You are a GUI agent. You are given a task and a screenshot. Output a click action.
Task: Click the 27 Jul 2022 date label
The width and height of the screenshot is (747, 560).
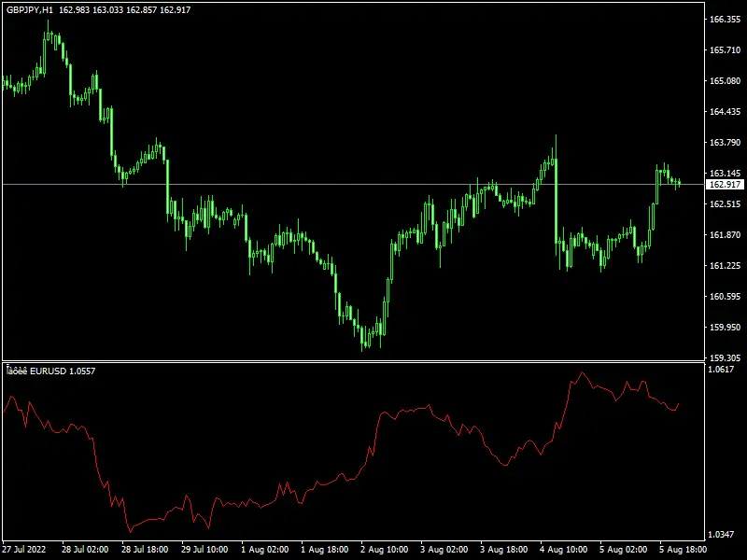pyautogui.click(x=24, y=549)
